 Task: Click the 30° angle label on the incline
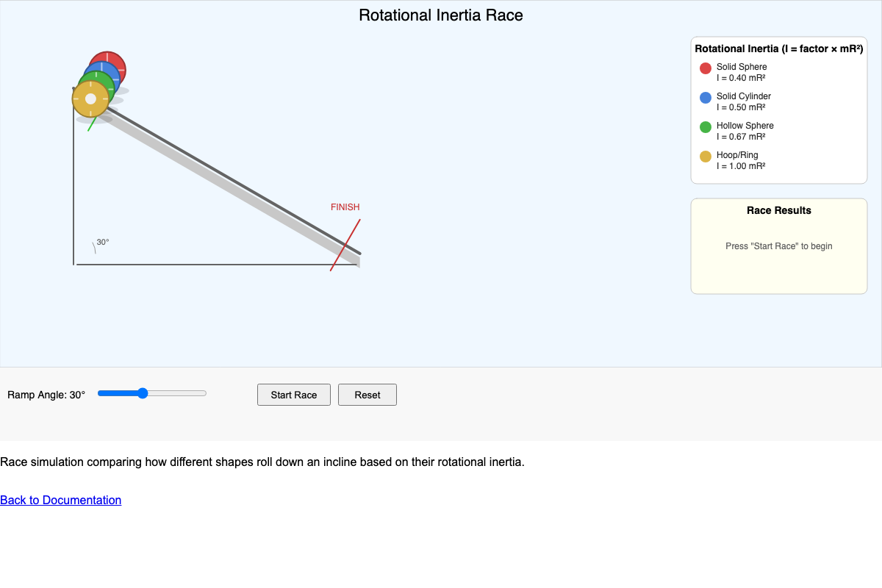pyautogui.click(x=102, y=241)
